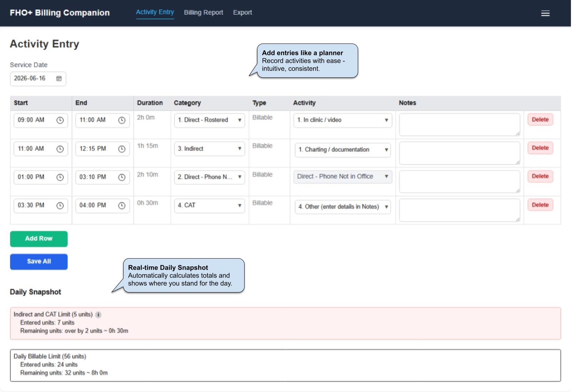Click clock icon in 11:00 AM end field
Screen dimensions: 572x392
(x=122, y=120)
